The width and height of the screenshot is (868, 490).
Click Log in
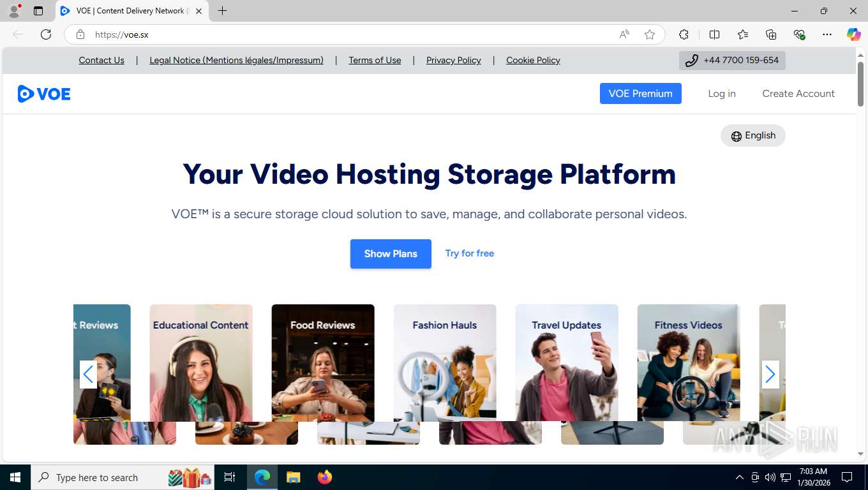pos(721,93)
